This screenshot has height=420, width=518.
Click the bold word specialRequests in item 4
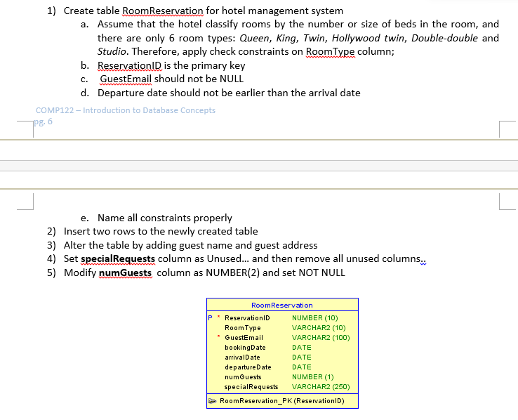pos(118,259)
